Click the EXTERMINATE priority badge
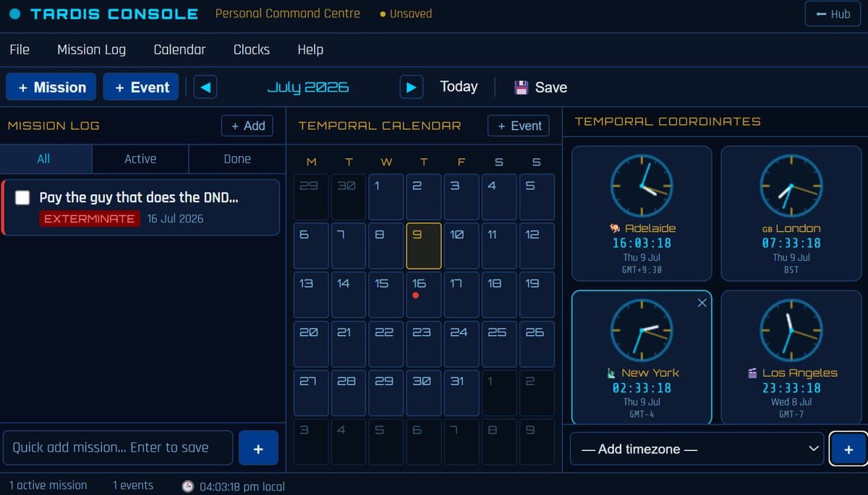The height and width of the screenshot is (495, 868). [x=90, y=219]
